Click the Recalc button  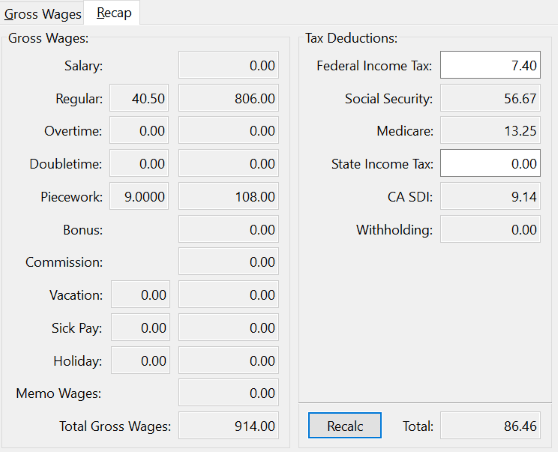tap(344, 425)
